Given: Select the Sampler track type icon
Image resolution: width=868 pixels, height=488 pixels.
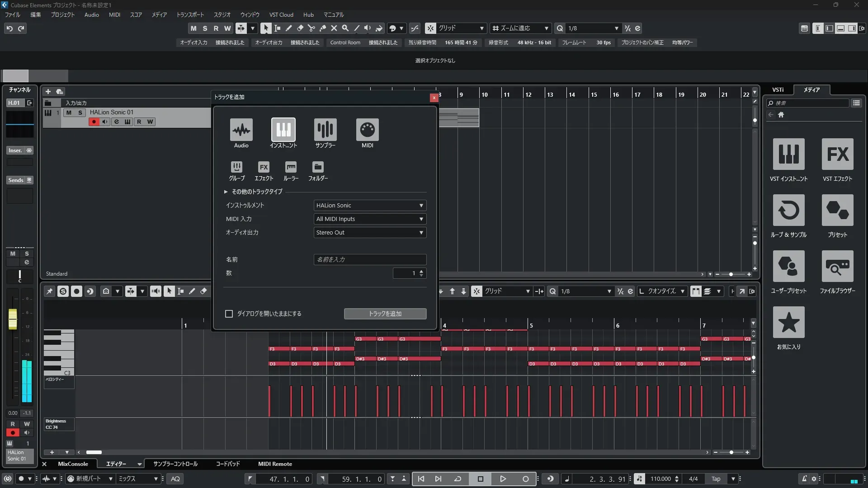Looking at the screenshot, I should click(x=325, y=130).
